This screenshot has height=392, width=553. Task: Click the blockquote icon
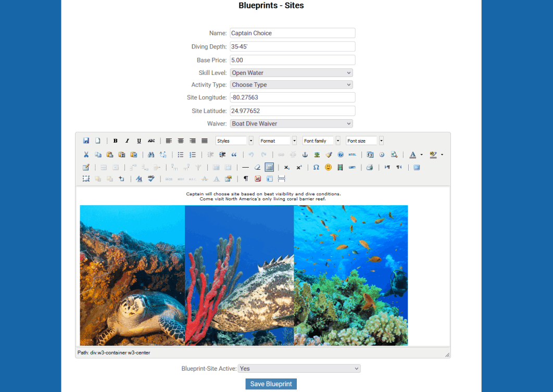(234, 155)
